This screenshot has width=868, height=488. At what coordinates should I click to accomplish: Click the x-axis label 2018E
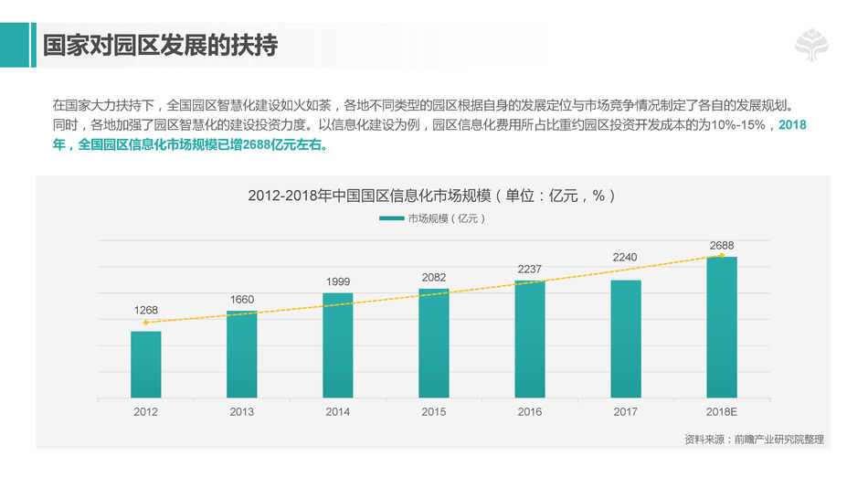pyautogui.click(x=722, y=412)
